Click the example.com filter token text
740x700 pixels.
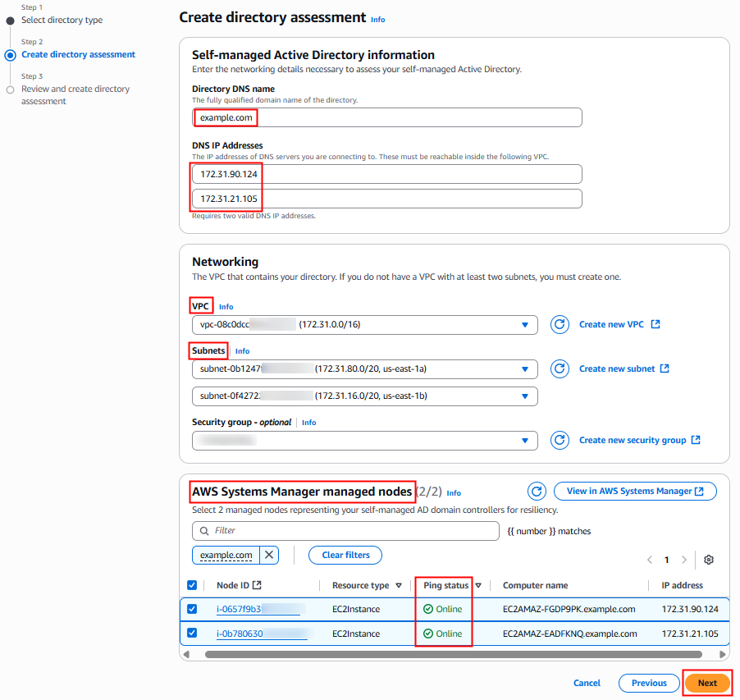point(226,555)
